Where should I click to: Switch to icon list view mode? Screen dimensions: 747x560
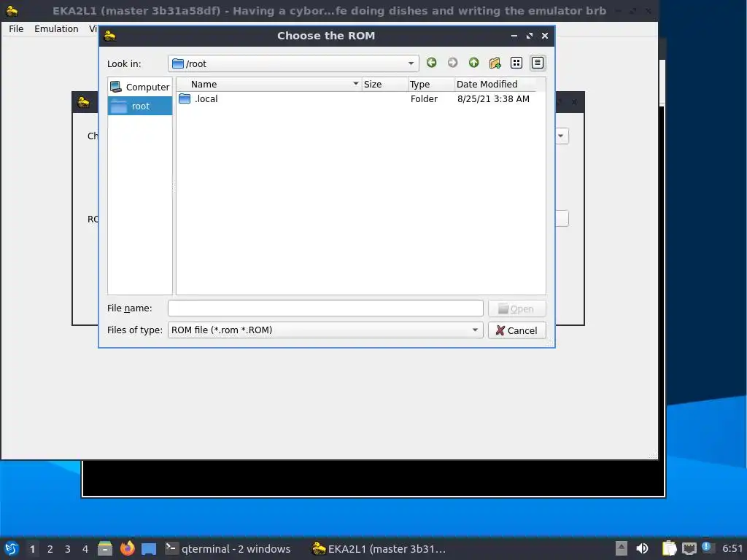coord(516,63)
